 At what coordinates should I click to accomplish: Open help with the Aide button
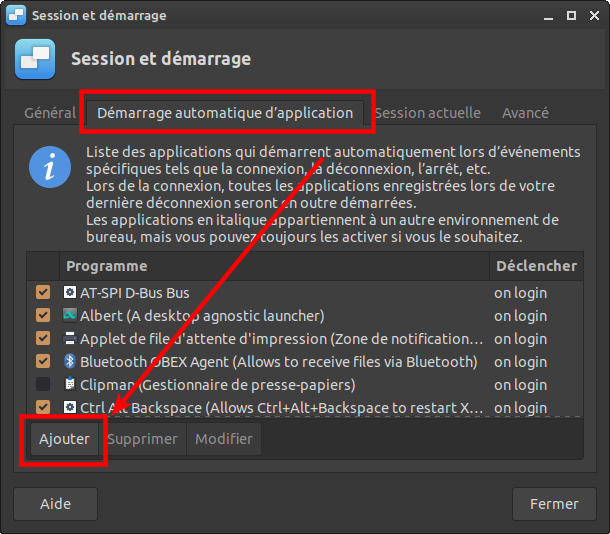[x=55, y=505]
